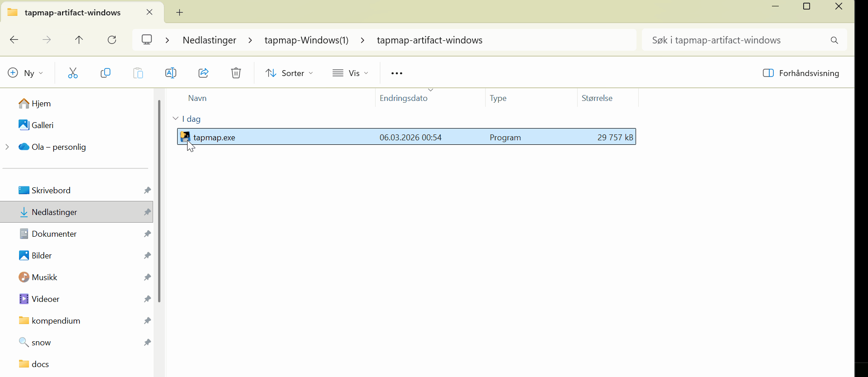Click the This PC monitor icon in address bar
868x377 pixels.
(x=147, y=39)
